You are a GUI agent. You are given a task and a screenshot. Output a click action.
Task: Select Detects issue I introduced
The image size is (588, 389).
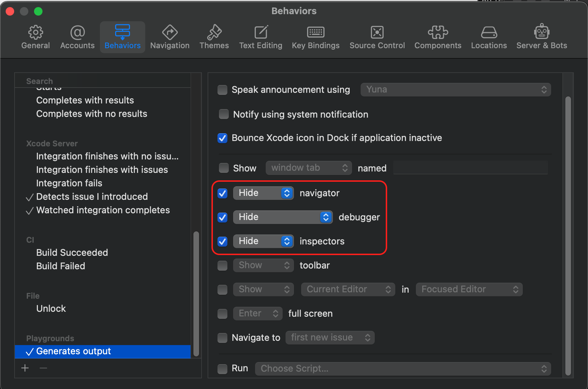pos(92,197)
